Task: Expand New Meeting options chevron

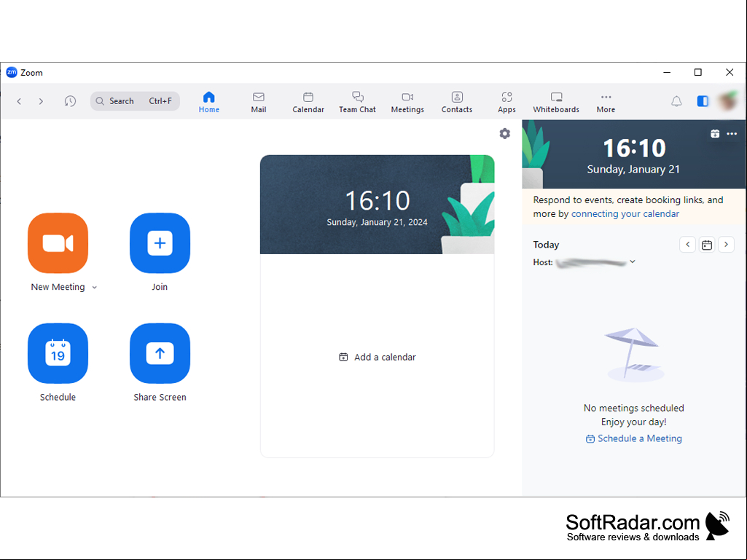Action: click(x=94, y=287)
